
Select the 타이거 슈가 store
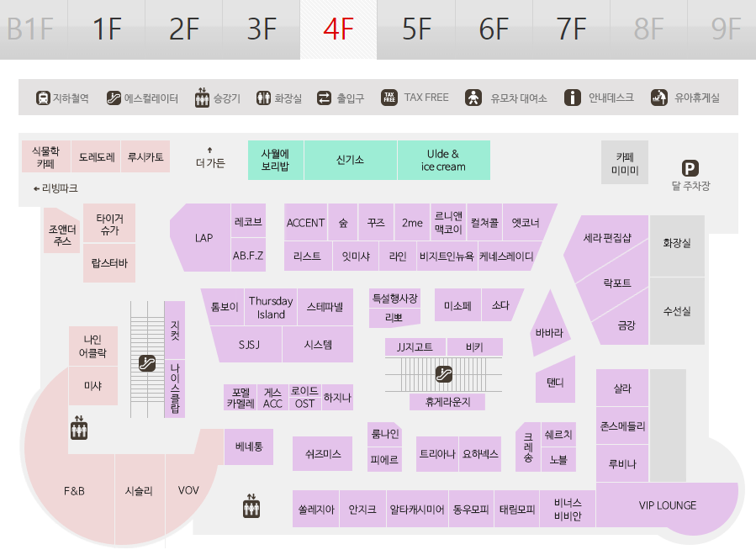[x=109, y=223]
